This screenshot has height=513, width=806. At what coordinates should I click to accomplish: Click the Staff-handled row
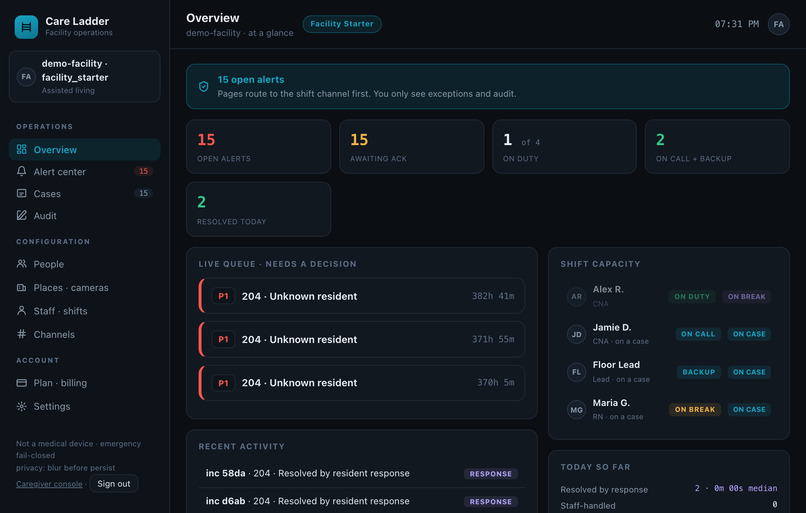[x=669, y=505]
